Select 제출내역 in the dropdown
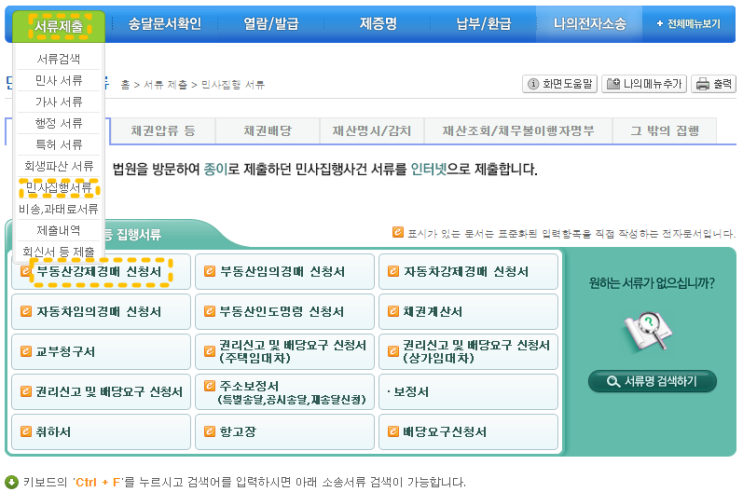 coord(59,230)
